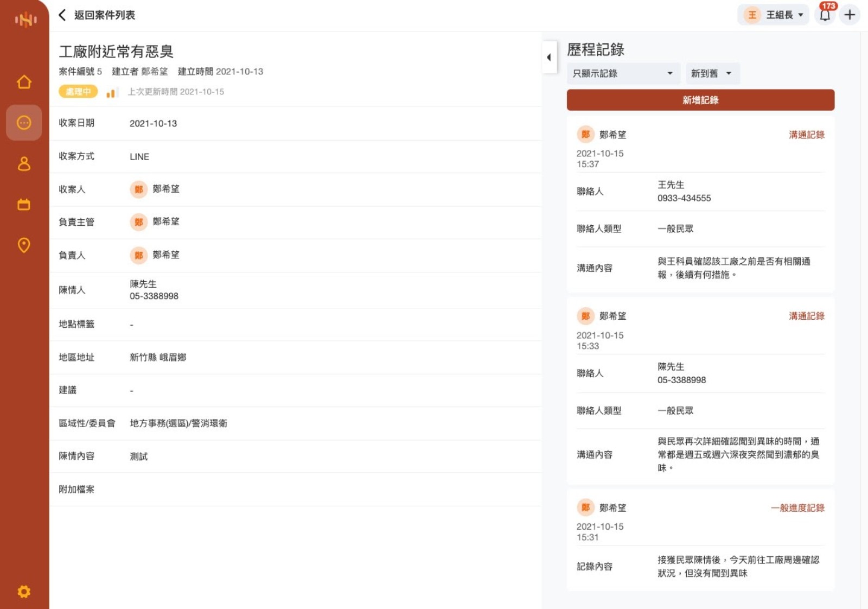Screen dimensions: 868x609
Task: Click the 2021-10-15 15:37 timestamp
Action: pyautogui.click(x=600, y=159)
